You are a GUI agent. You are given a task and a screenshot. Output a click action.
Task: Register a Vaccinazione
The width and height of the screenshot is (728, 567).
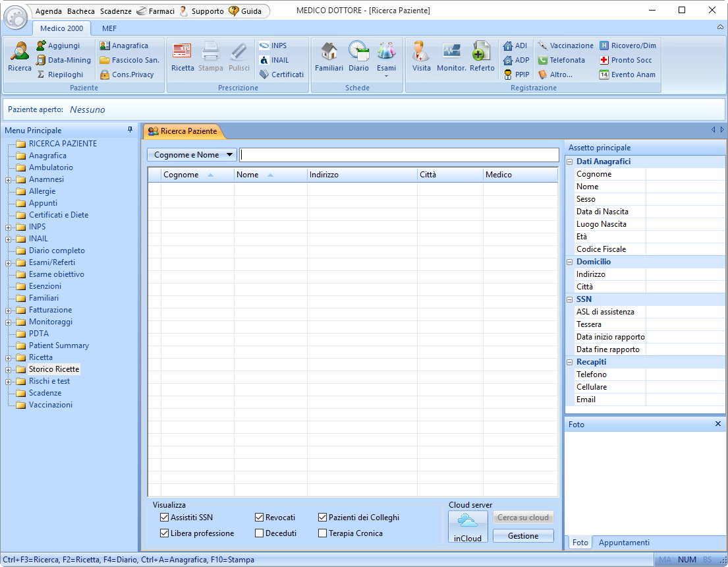click(x=565, y=45)
